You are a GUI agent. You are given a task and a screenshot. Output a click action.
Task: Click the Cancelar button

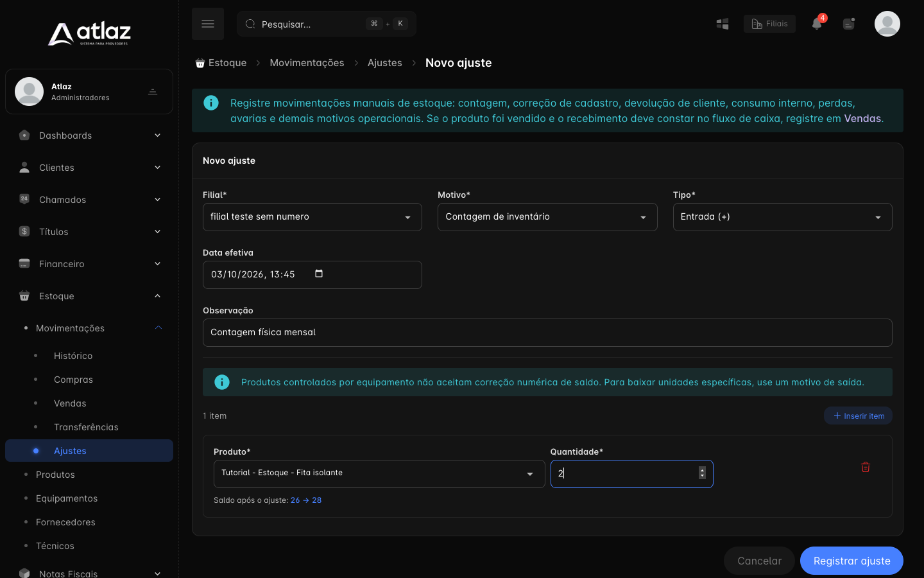pyautogui.click(x=759, y=561)
